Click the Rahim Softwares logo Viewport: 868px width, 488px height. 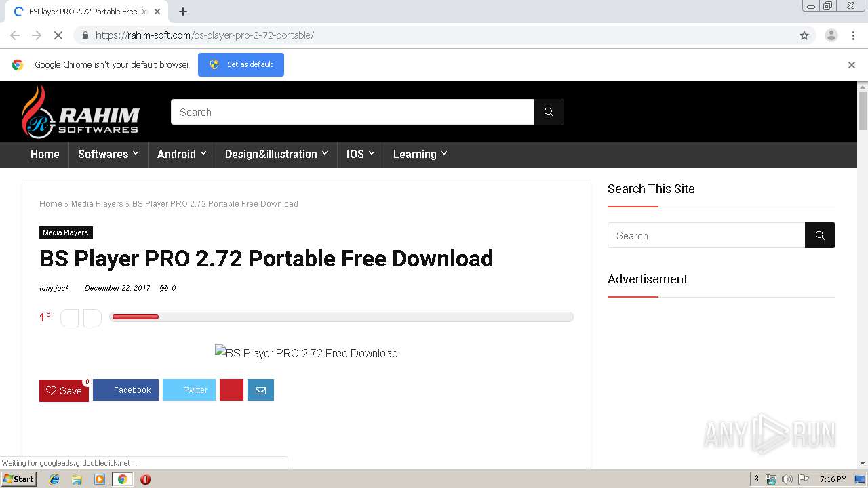[81, 112]
